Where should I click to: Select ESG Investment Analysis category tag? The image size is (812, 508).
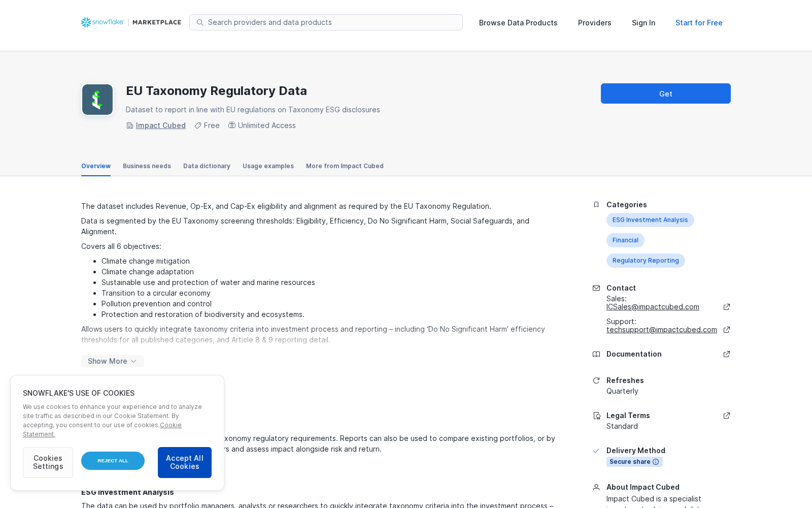[650, 220]
